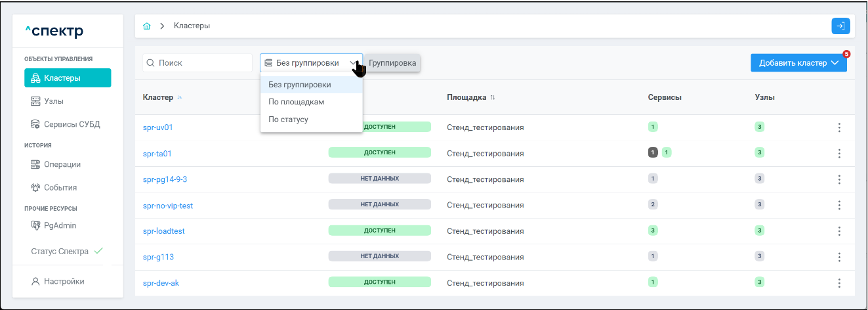Click the home icon in breadcrumb
The width and height of the screenshot is (868, 310).
(x=147, y=26)
